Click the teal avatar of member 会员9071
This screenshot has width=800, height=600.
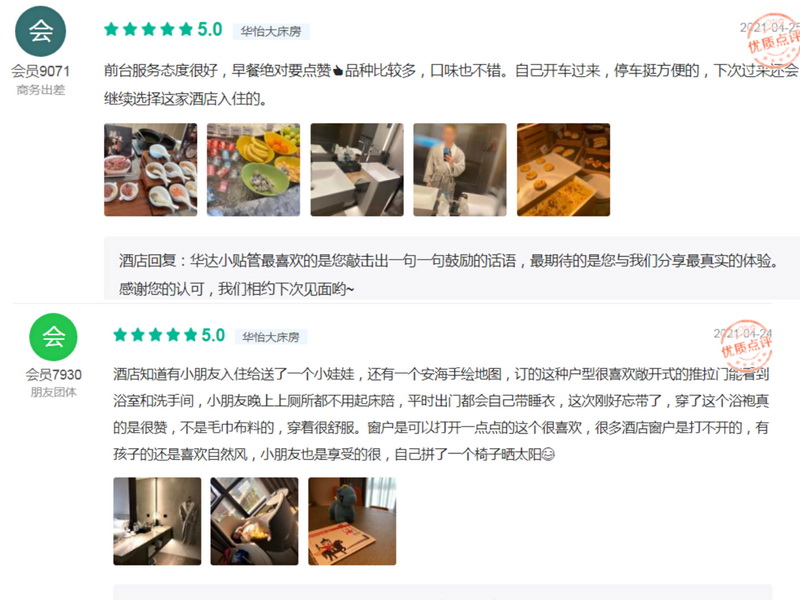tap(40, 31)
